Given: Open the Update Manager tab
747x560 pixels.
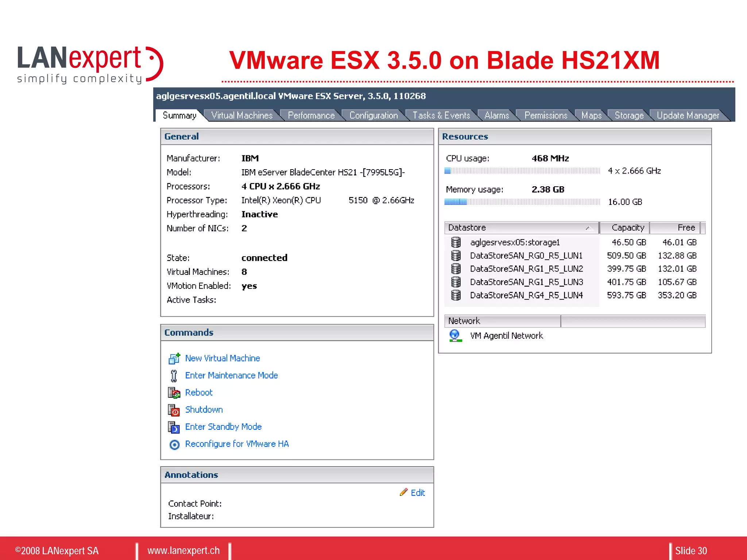Looking at the screenshot, I should point(688,115).
